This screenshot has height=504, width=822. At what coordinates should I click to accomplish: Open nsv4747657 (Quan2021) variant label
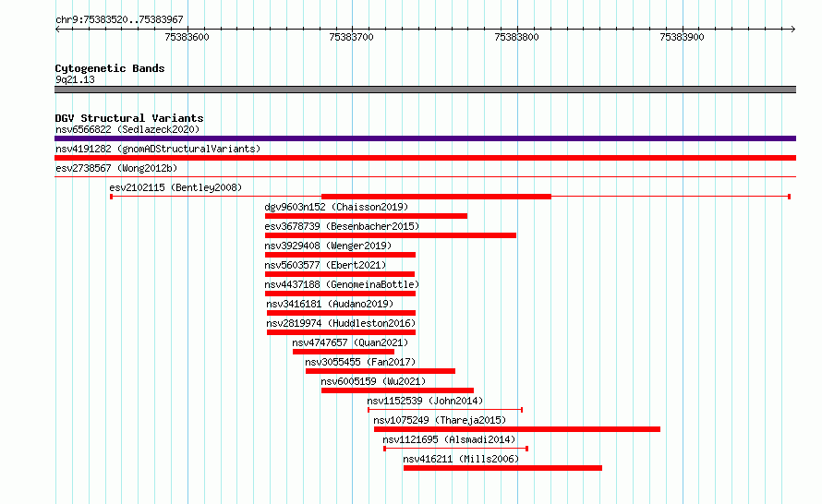point(350,342)
